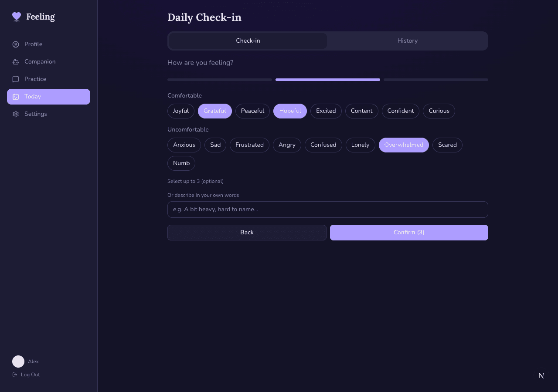Viewport: 558px width, 392px height.
Task: Open Settings via the gear icon
Action: pyautogui.click(x=16, y=114)
